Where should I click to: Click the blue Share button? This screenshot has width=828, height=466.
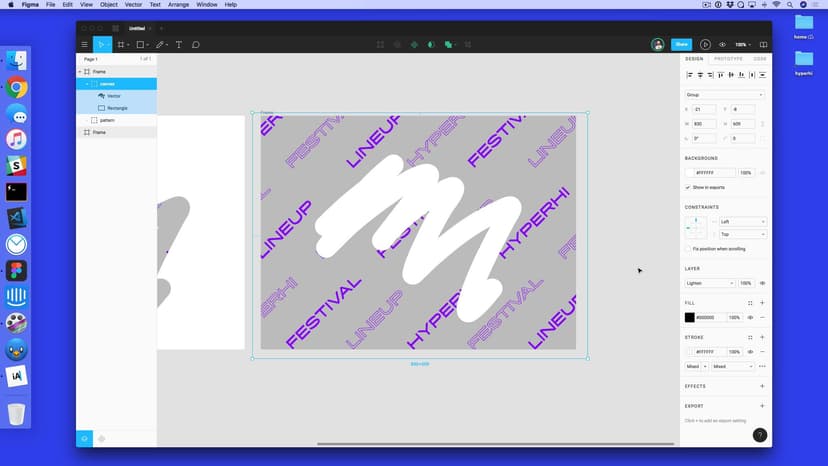click(x=681, y=45)
